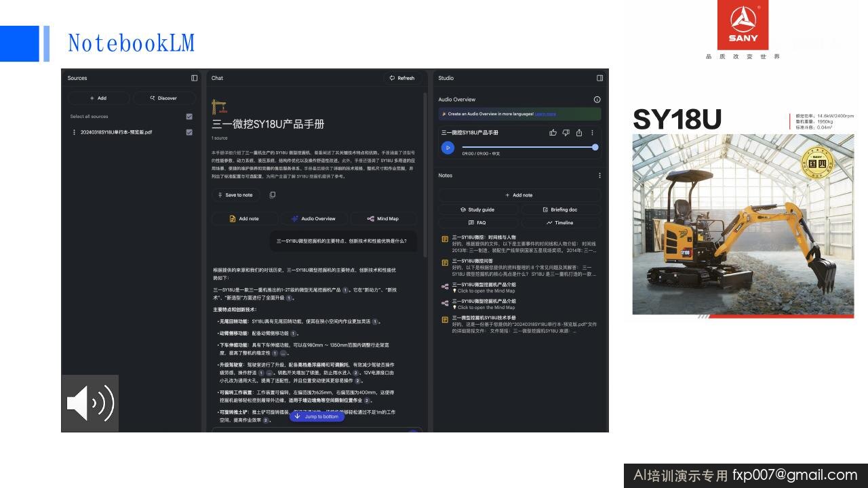Image resolution: width=868 pixels, height=488 pixels.
Task: Open the Mind Map chip in Chat
Action: click(x=383, y=219)
